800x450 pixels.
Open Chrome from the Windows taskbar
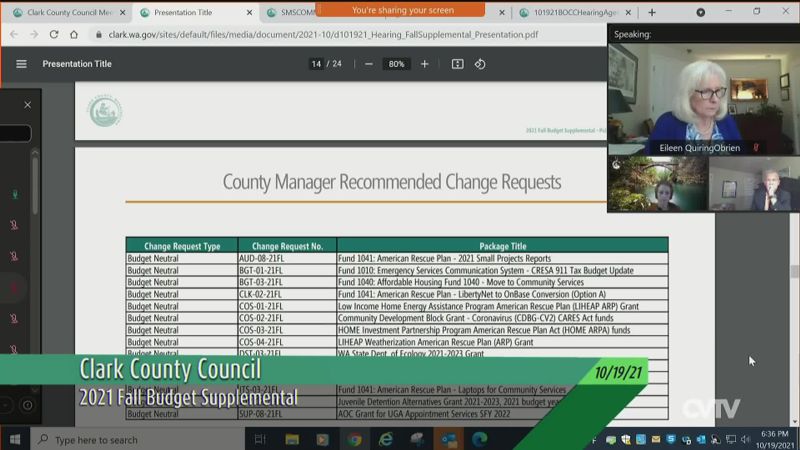(x=354, y=439)
